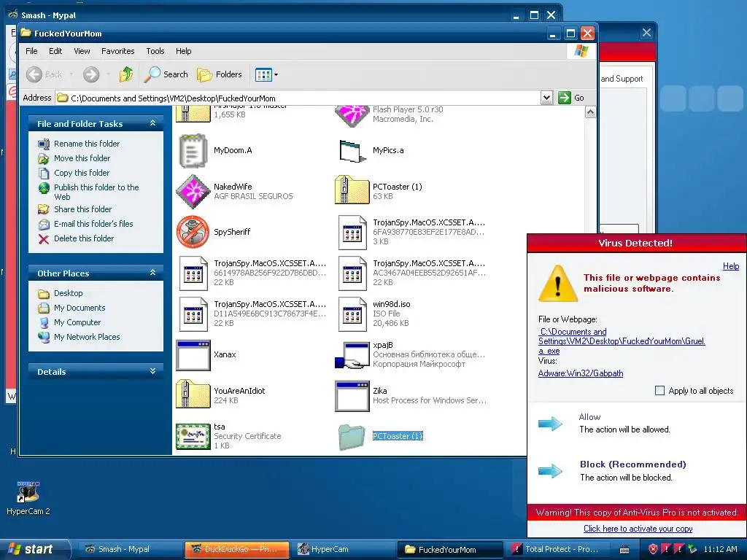Open the Edit menu
747x560 pixels.
[55, 51]
